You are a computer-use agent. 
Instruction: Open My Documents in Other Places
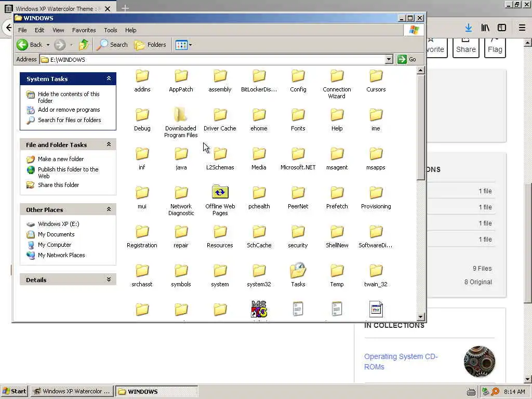[56, 234]
